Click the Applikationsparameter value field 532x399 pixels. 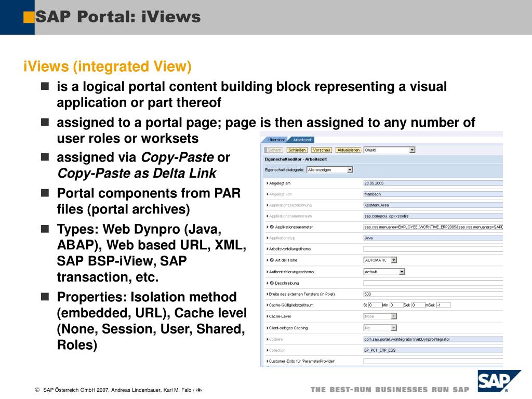click(x=433, y=227)
